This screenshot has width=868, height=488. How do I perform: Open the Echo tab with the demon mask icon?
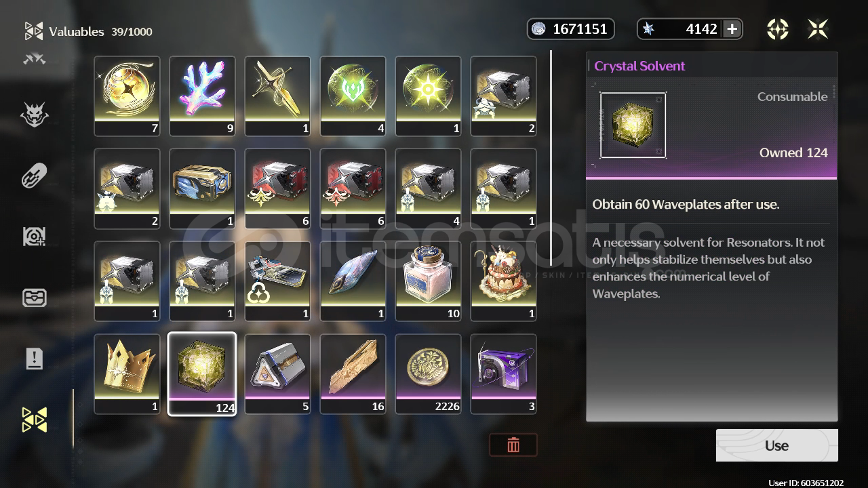(35, 116)
